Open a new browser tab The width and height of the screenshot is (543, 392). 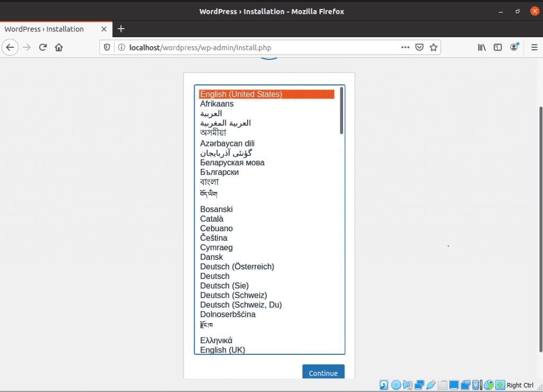(x=121, y=29)
